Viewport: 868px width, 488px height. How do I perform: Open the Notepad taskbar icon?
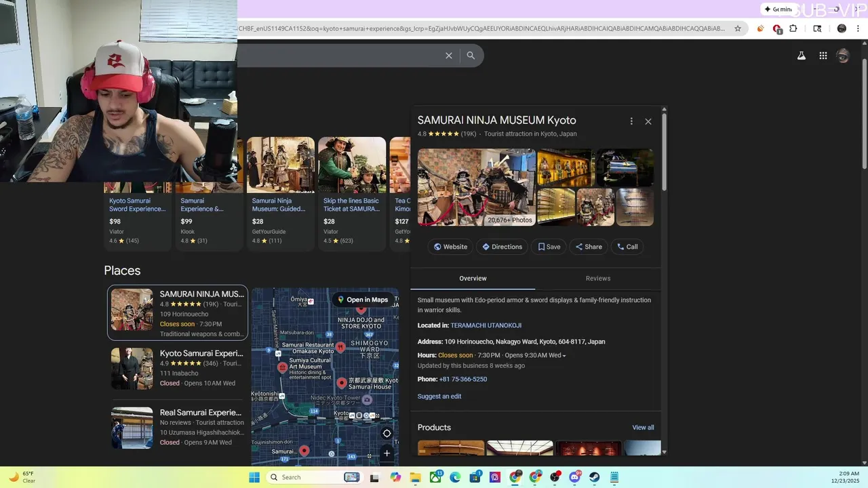tap(614, 477)
